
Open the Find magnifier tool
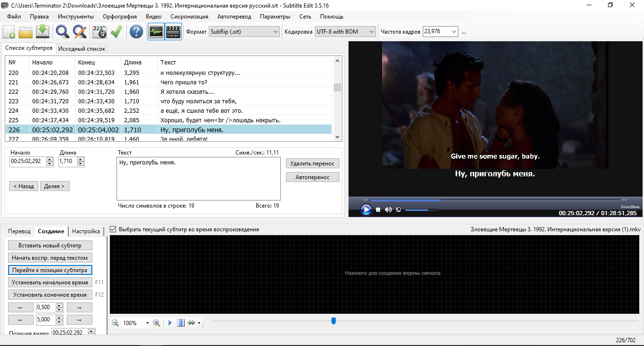coord(63,32)
